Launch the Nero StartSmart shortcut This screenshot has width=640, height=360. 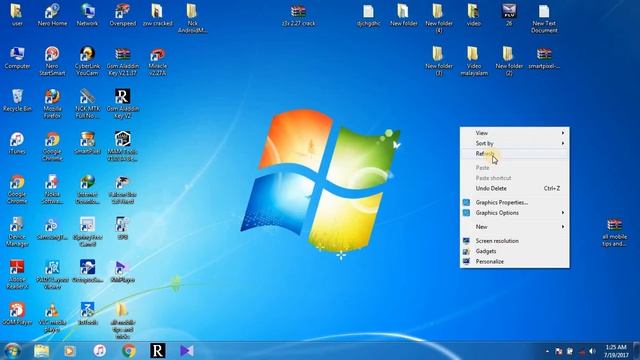coord(52,60)
